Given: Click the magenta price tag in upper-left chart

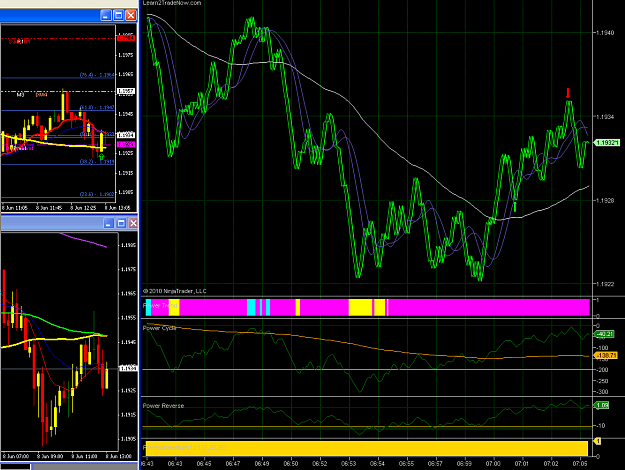Looking at the screenshot, I should [126, 144].
